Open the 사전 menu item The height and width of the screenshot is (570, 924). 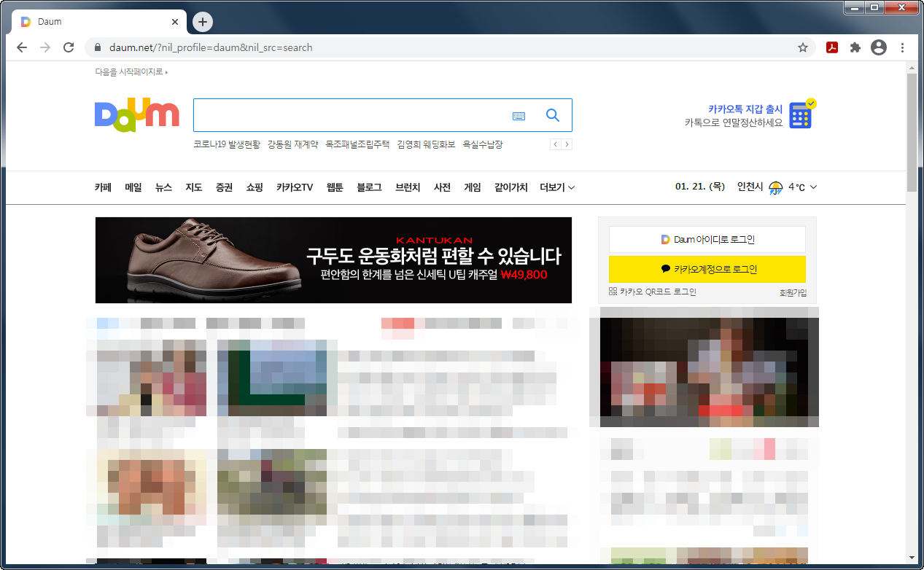point(442,187)
